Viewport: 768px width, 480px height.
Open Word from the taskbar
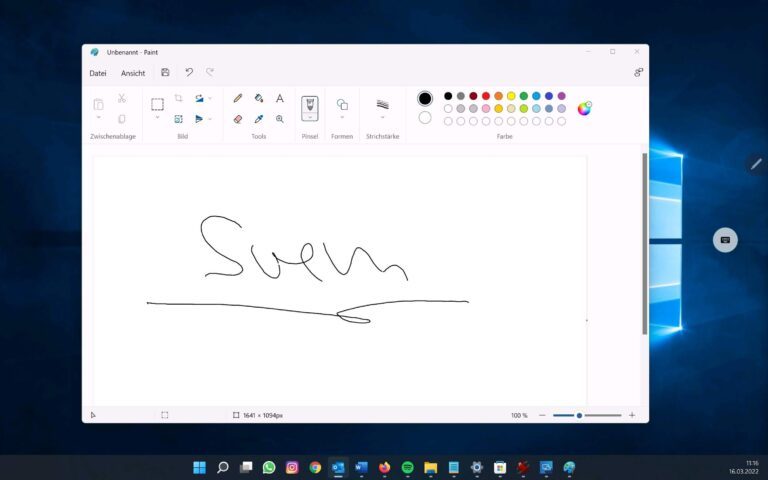[x=361, y=467]
